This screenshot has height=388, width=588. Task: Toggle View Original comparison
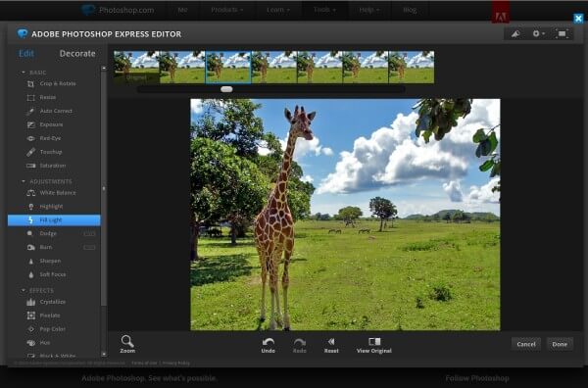pos(374,345)
